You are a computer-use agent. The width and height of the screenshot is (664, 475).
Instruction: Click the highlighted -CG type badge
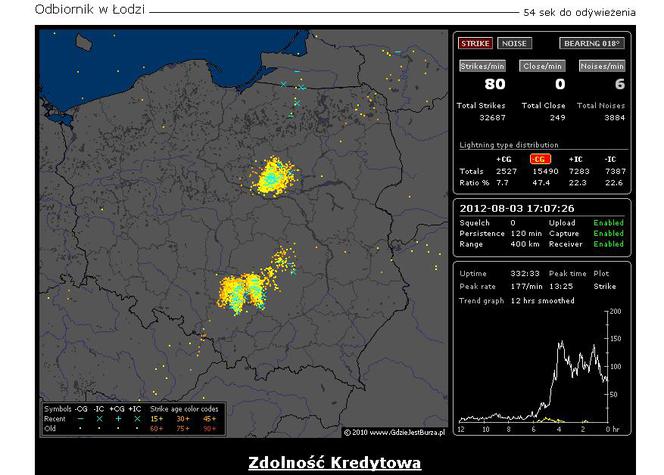[540, 159]
